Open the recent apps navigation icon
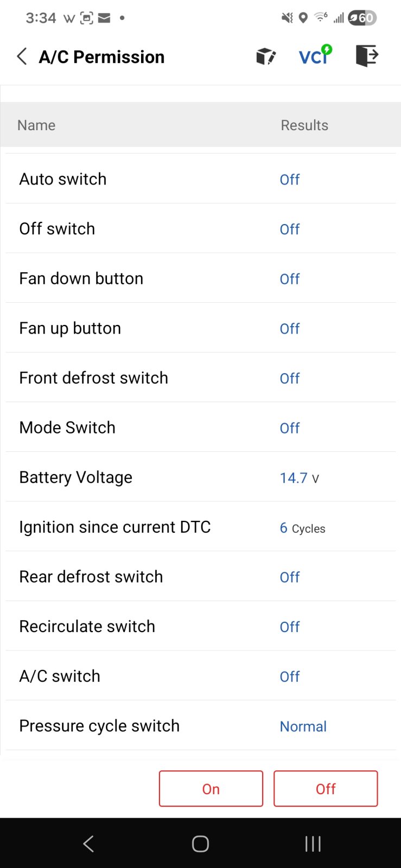The image size is (401, 868). click(313, 844)
